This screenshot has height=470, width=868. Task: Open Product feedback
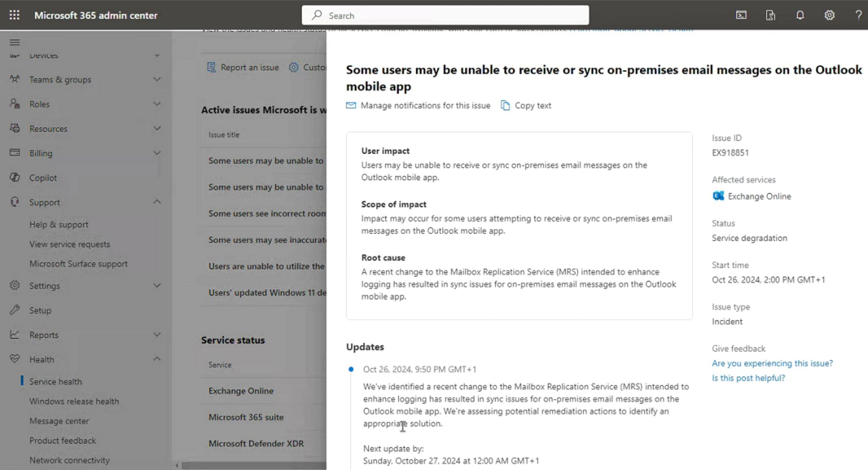[x=62, y=440]
